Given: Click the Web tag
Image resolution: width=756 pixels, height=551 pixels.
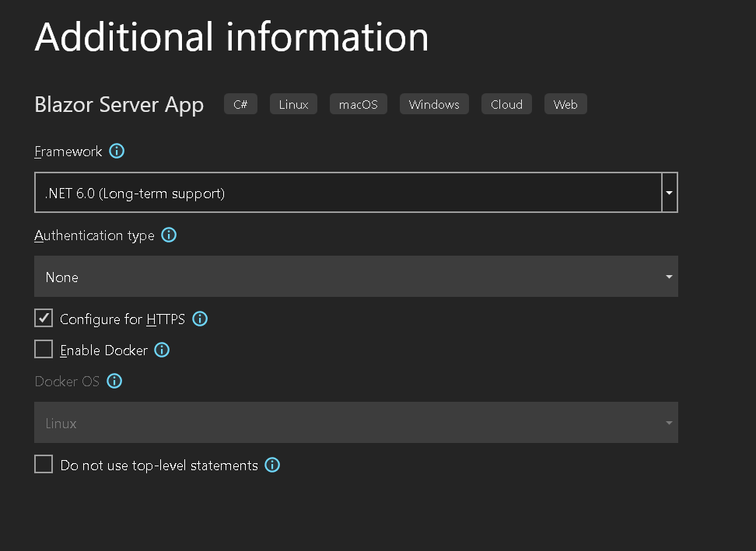Looking at the screenshot, I should pos(565,104).
